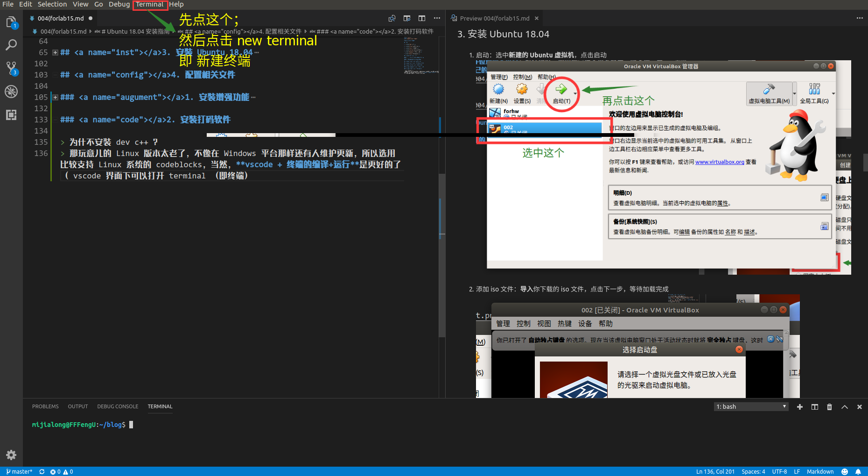Open the Manage gear settings icon
The height and width of the screenshot is (476, 868).
[x=11, y=455]
